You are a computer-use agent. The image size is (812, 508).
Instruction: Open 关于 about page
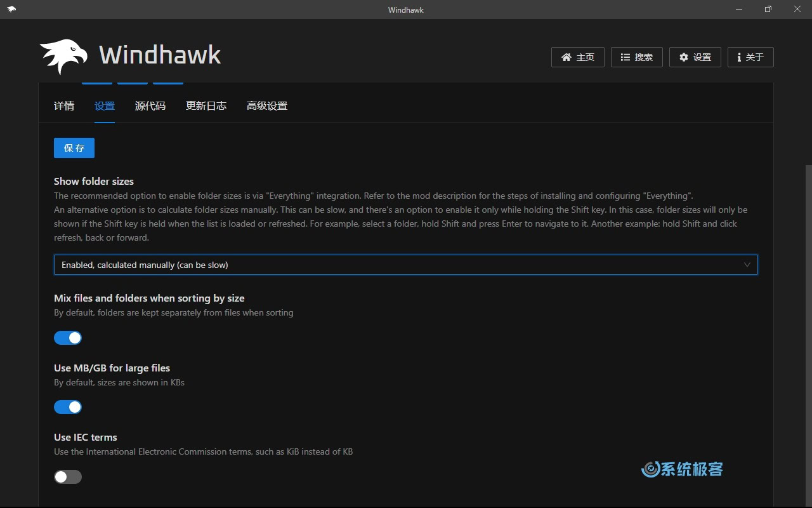[x=750, y=57]
